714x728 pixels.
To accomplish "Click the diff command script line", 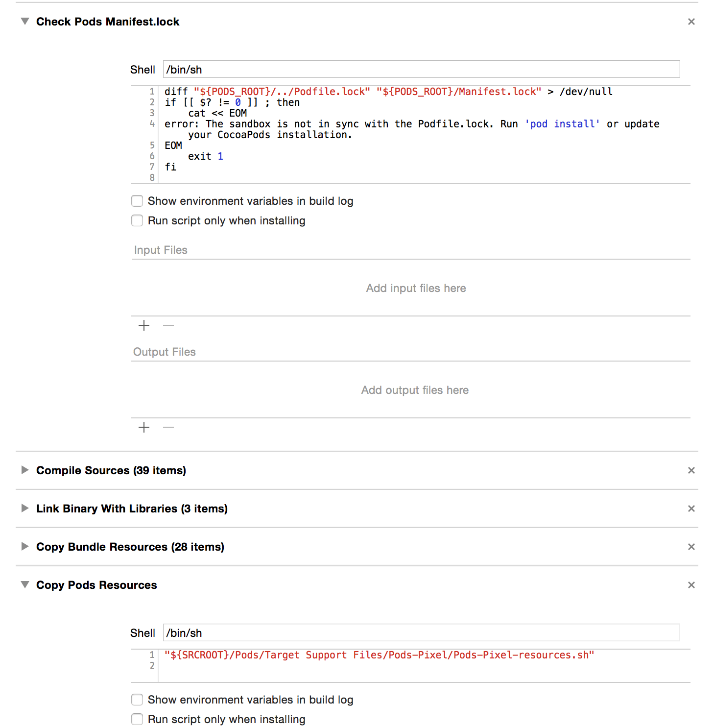I will pos(388,92).
